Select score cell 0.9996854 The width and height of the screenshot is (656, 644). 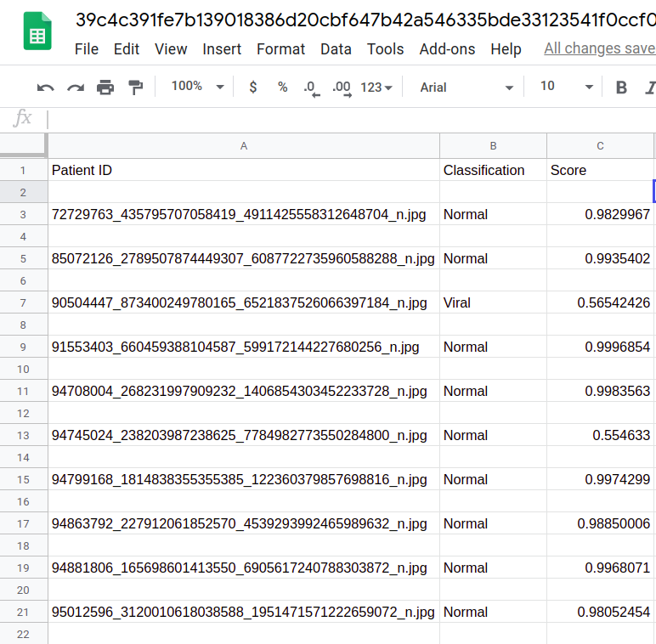click(x=601, y=347)
